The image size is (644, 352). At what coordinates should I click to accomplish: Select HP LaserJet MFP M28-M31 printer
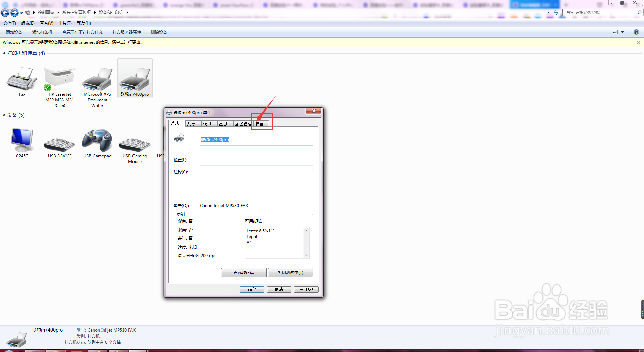pos(60,79)
